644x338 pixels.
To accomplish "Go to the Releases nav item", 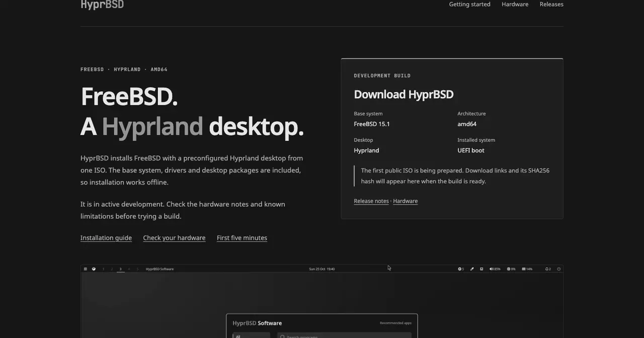I will [551, 4].
